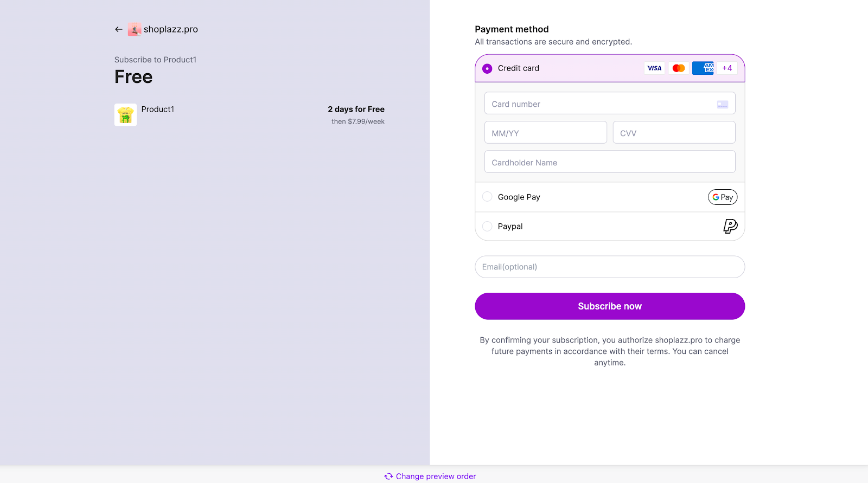The width and height of the screenshot is (868, 483).
Task: Select the Credit card radio button
Action: 487,68
